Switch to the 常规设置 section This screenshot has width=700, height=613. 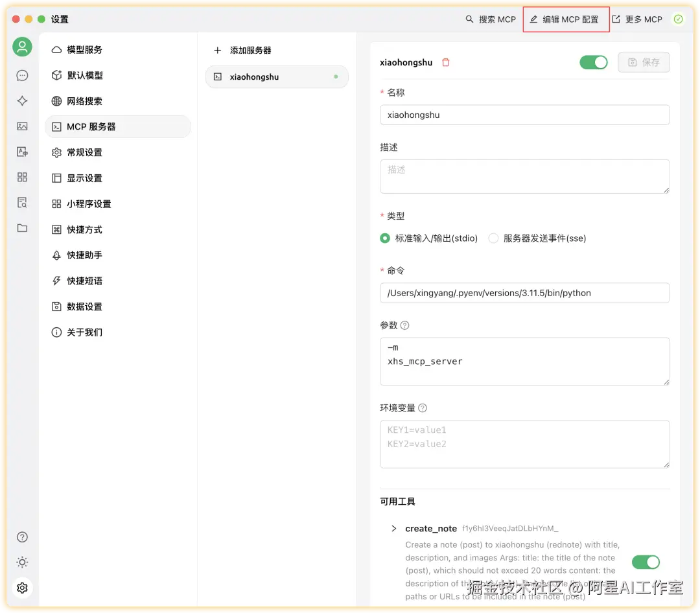click(84, 152)
